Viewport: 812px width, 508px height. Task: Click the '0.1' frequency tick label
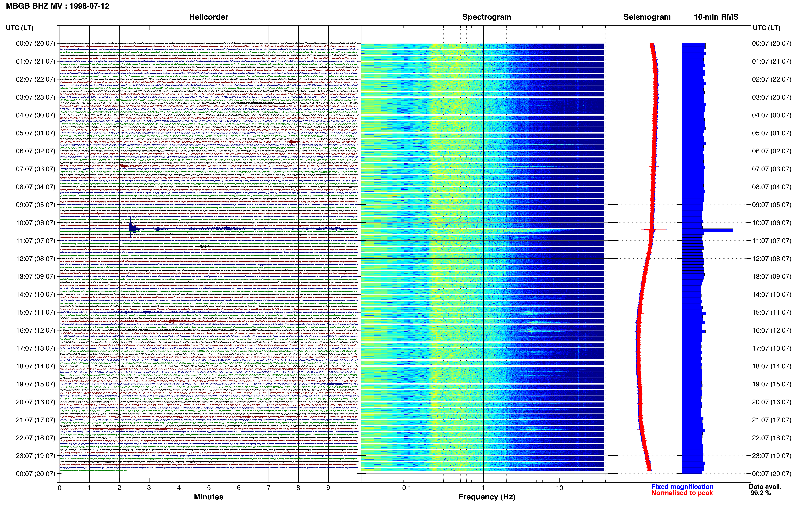point(407,488)
